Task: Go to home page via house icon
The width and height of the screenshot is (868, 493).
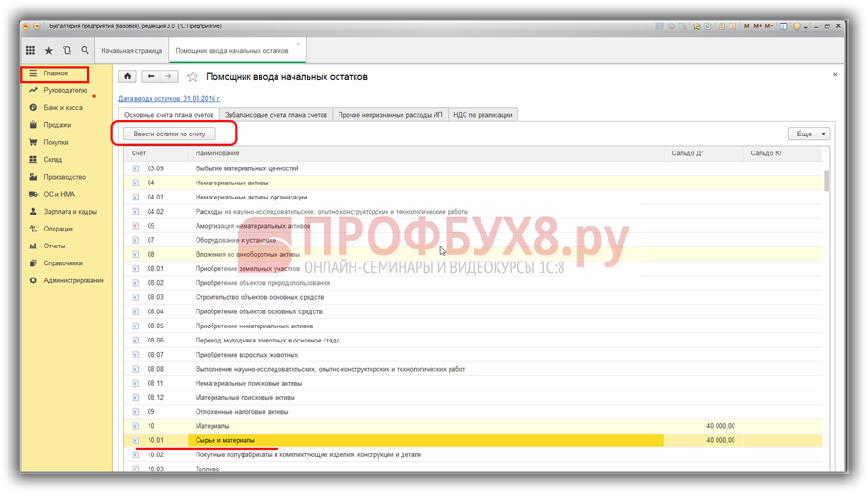Action: pyautogui.click(x=128, y=76)
